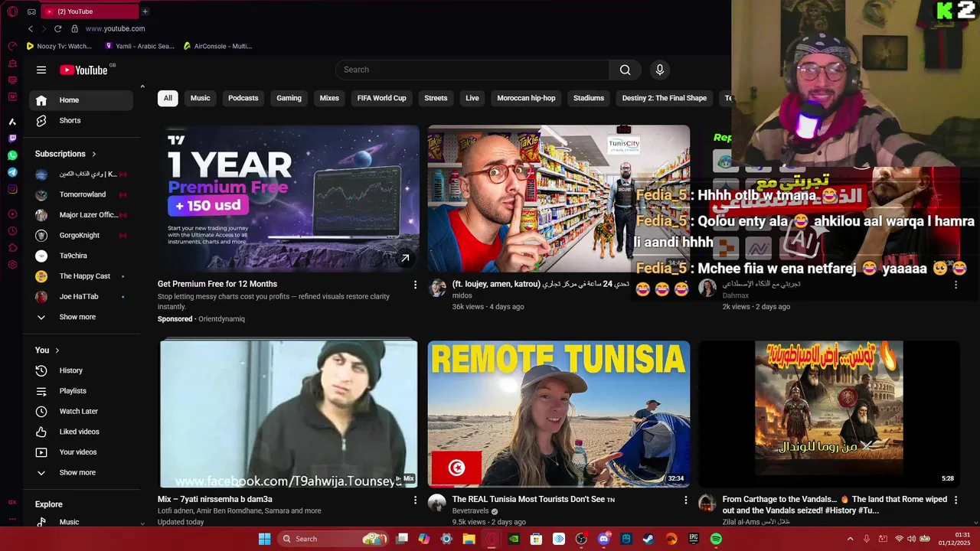This screenshot has width=980, height=551.
Task: View site info padlock icon
Action: [74, 28]
